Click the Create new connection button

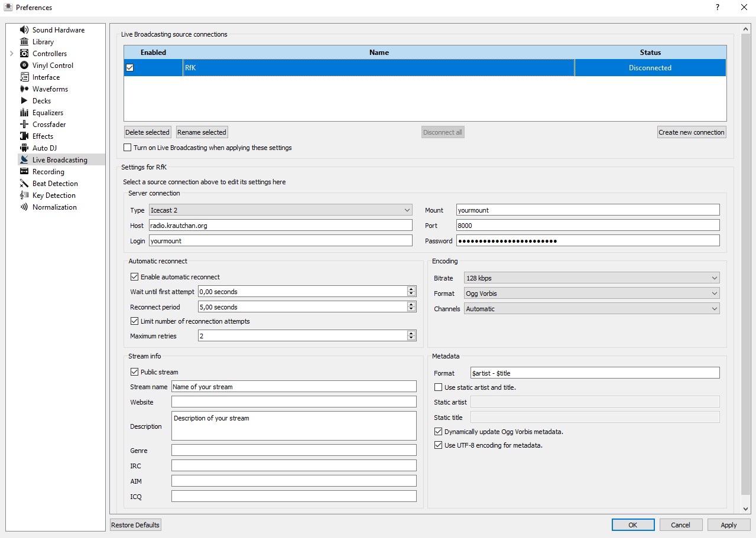click(691, 132)
